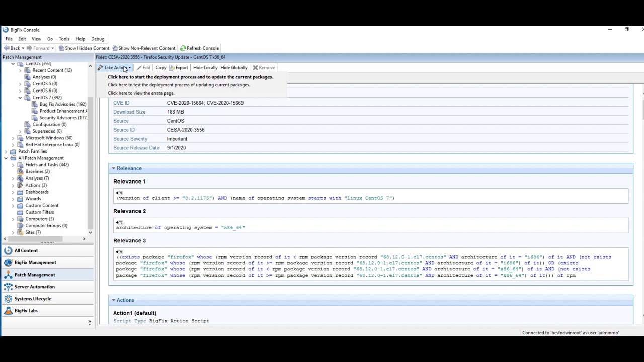Image resolution: width=644 pixels, height=362 pixels.
Task: Click the Export toolbar button
Action: pos(178,68)
